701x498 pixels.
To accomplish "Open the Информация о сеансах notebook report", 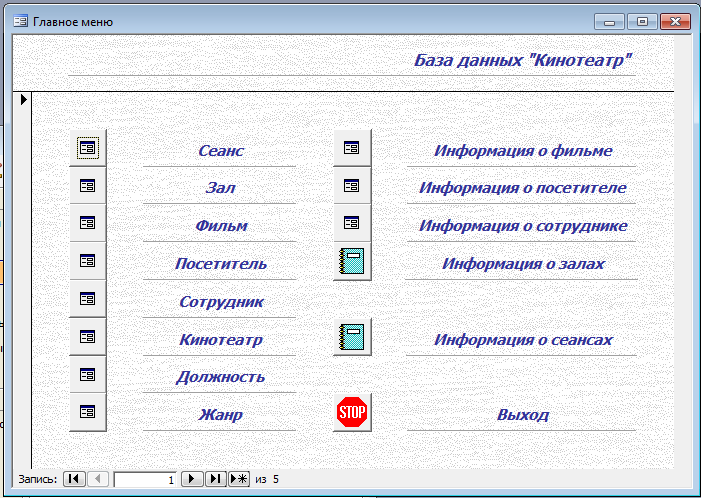I will coord(352,337).
